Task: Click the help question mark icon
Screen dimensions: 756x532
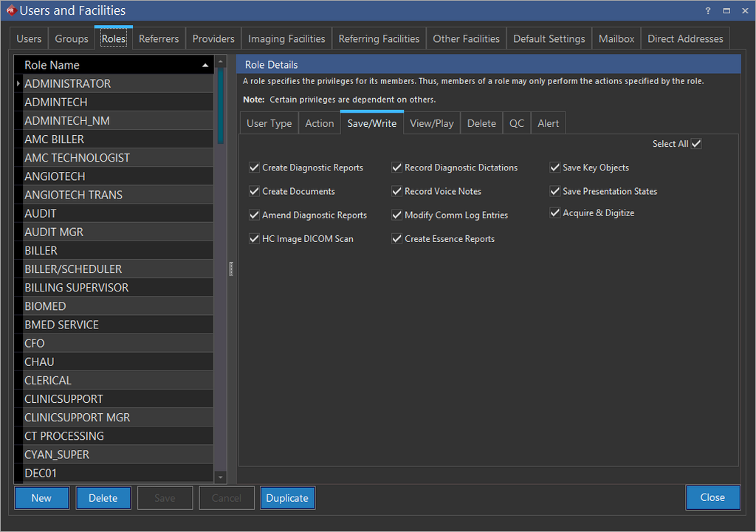Action: (709, 11)
